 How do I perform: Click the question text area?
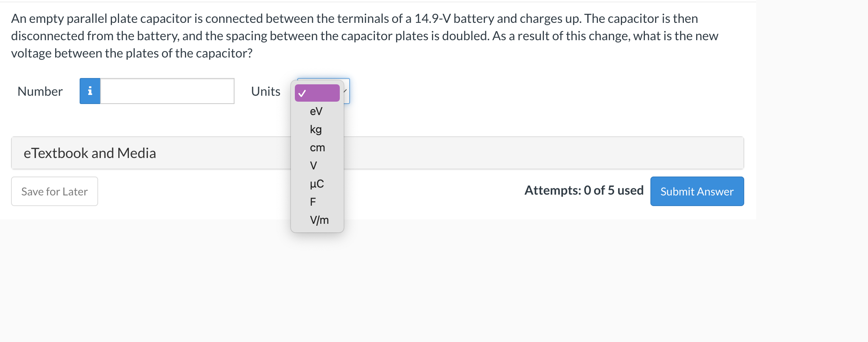[355, 35]
